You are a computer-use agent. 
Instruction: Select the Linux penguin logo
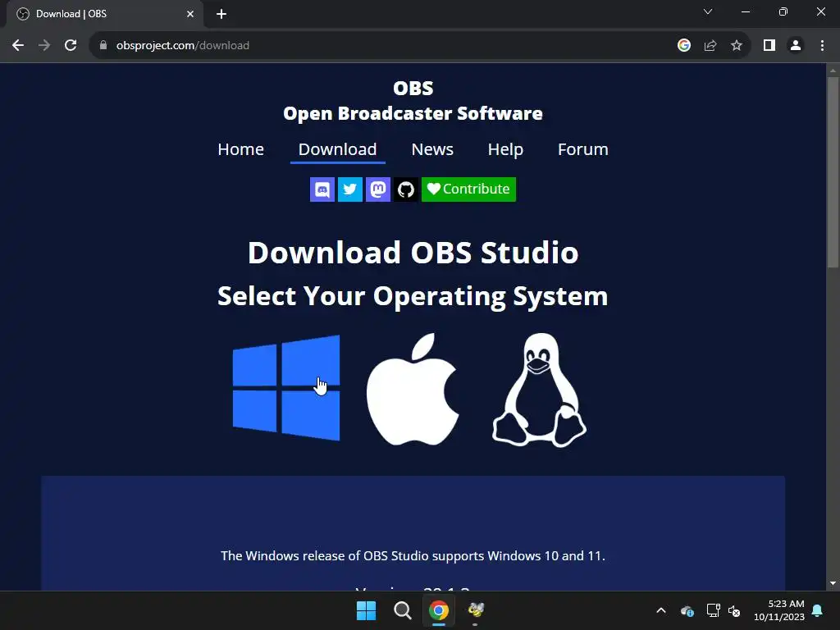pyautogui.click(x=539, y=390)
